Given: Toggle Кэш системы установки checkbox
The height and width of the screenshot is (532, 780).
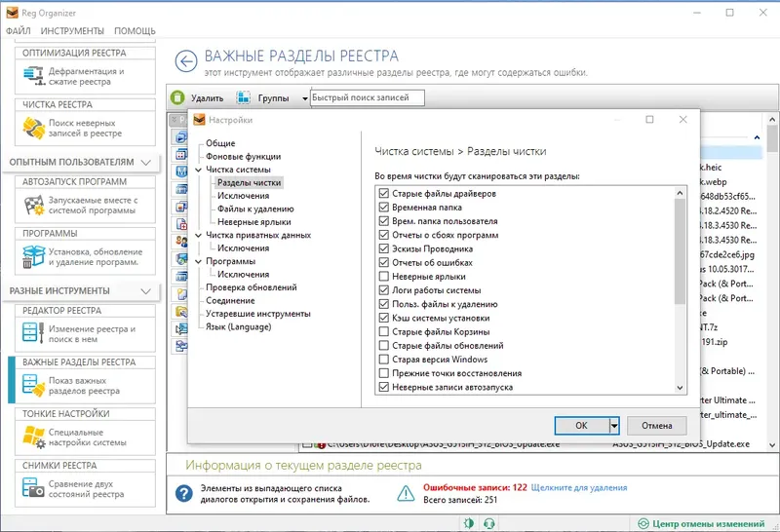Looking at the screenshot, I should [x=383, y=318].
